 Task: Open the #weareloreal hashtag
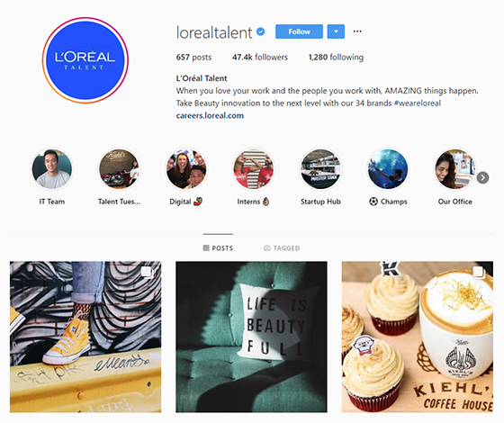click(x=418, y=103)
